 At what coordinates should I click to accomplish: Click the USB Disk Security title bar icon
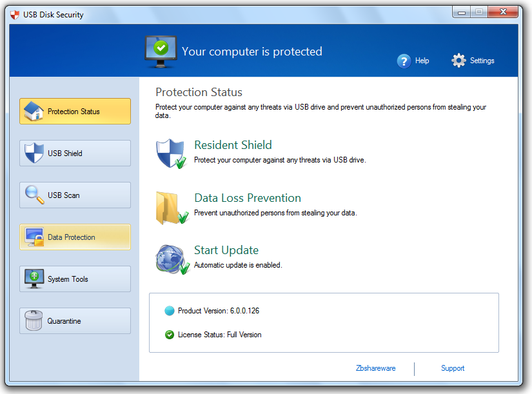(15, 15)
